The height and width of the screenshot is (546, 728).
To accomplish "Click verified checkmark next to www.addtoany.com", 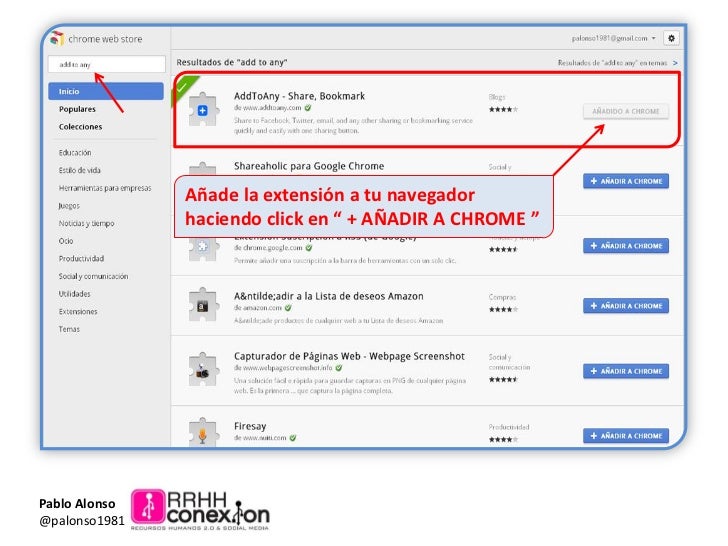I will pos(308,108).
